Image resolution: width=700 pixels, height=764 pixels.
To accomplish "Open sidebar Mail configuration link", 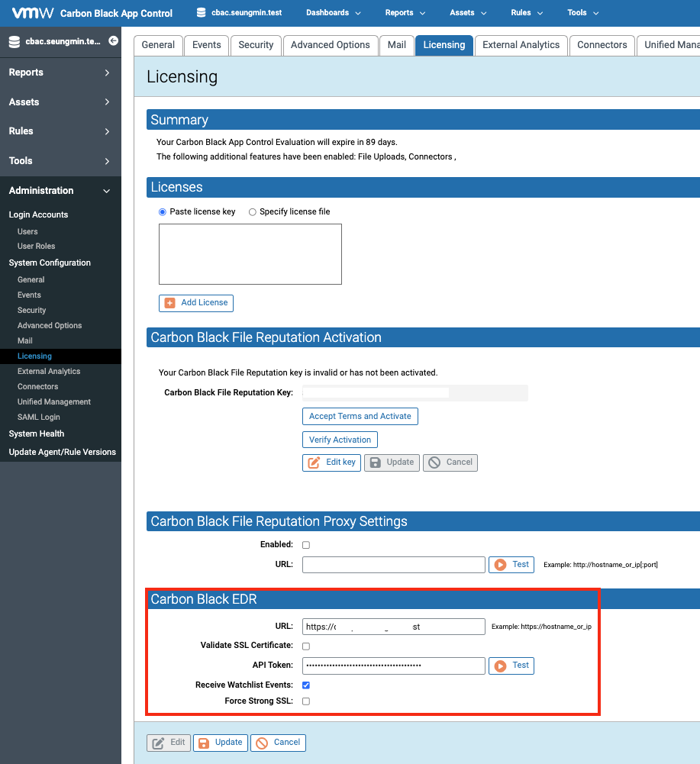I will [x=25, y=341].
